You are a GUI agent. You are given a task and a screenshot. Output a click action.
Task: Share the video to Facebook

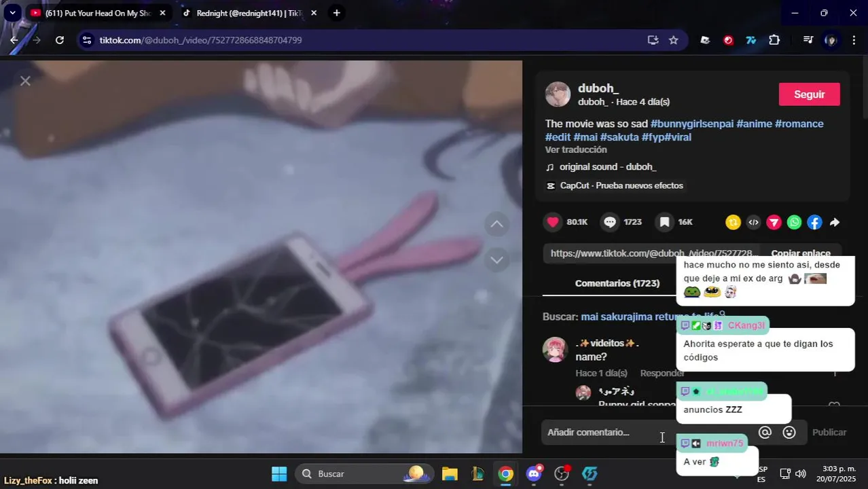point(814,222)
